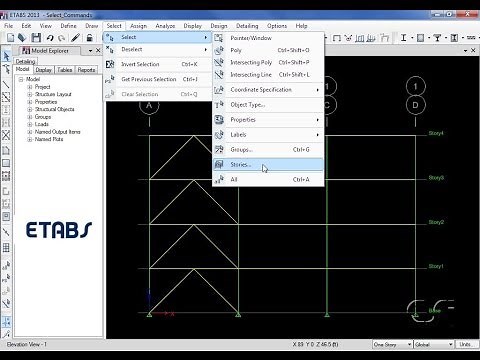The width and height of the screenshot is (480, 360).
Task: Open the Options menu
Action: click(277, 26)
